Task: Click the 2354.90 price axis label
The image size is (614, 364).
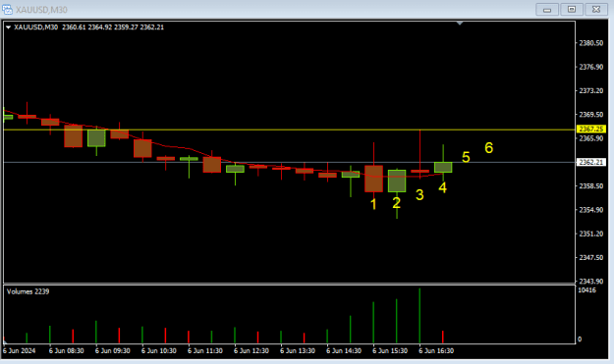Action: pos(590,210)
